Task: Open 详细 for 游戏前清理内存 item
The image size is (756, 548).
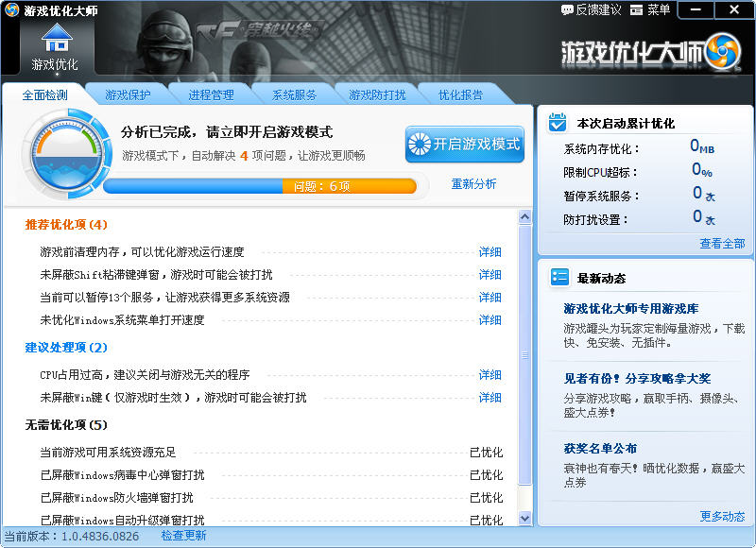Action: pos(490,252)
